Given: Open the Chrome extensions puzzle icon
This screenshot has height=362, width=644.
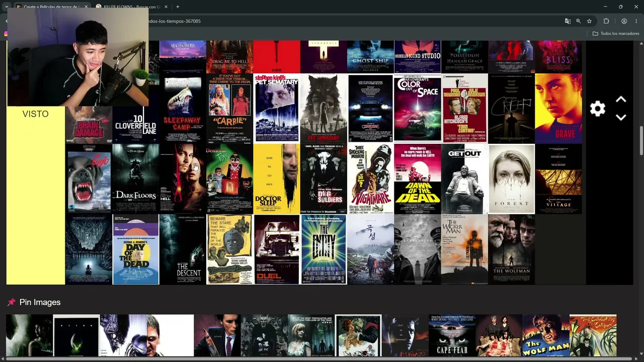Looking at the screenshot, I should pos(606,21).
